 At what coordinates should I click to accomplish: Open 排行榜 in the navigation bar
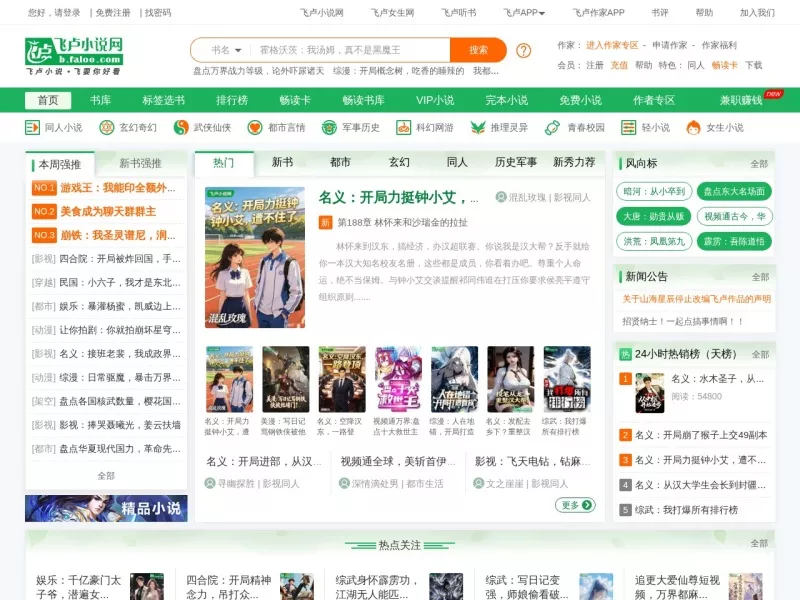(232, 101)
